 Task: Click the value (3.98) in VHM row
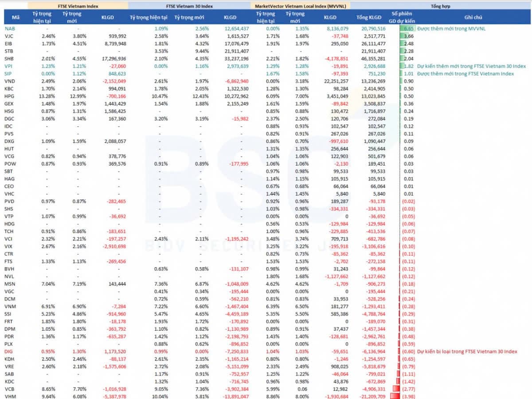click(x=408, y=396)
